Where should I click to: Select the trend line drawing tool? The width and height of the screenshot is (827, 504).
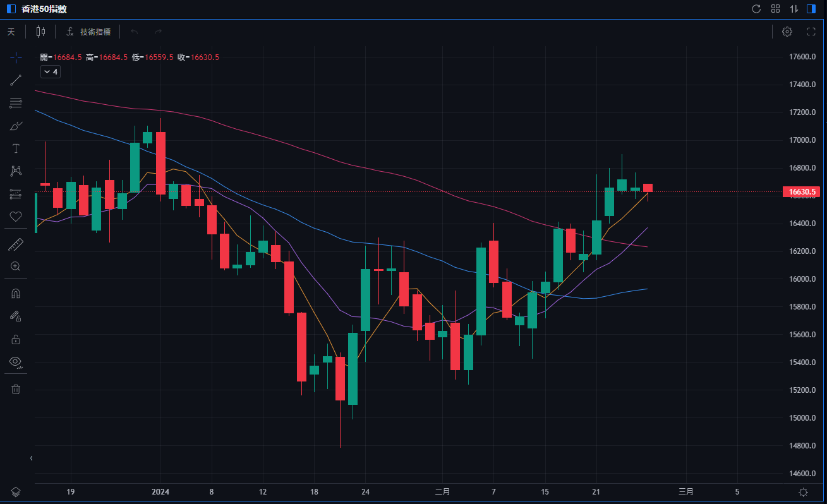(x=16, y=80)
